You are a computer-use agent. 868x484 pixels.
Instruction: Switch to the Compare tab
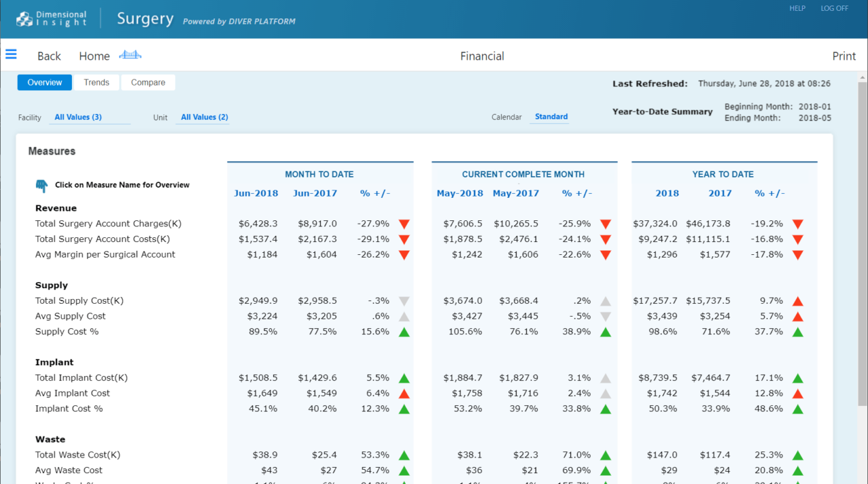(148, 83)
